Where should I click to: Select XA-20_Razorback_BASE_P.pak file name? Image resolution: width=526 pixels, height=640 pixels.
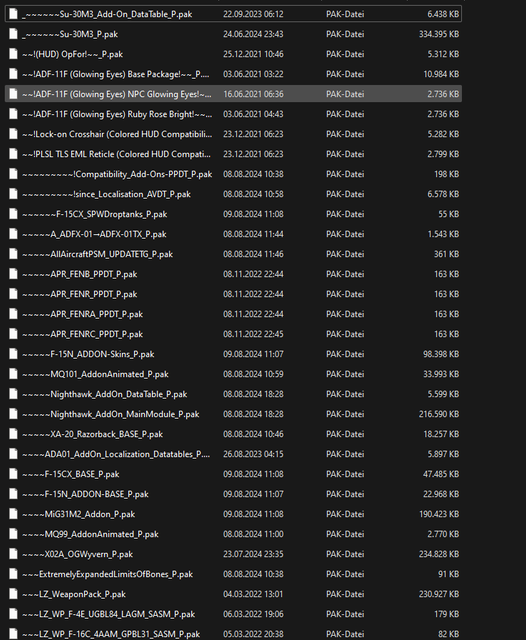click(x=92, y=434)
